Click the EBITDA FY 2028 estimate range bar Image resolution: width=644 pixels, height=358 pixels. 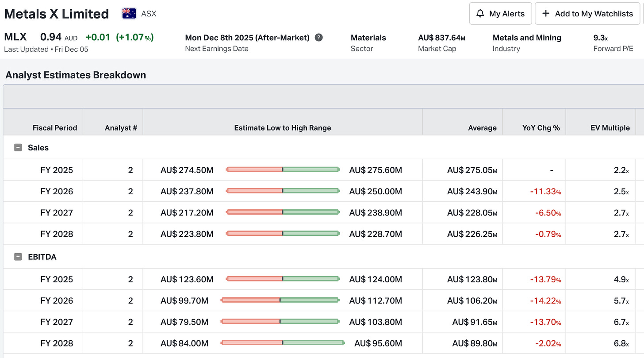point(283,343)
